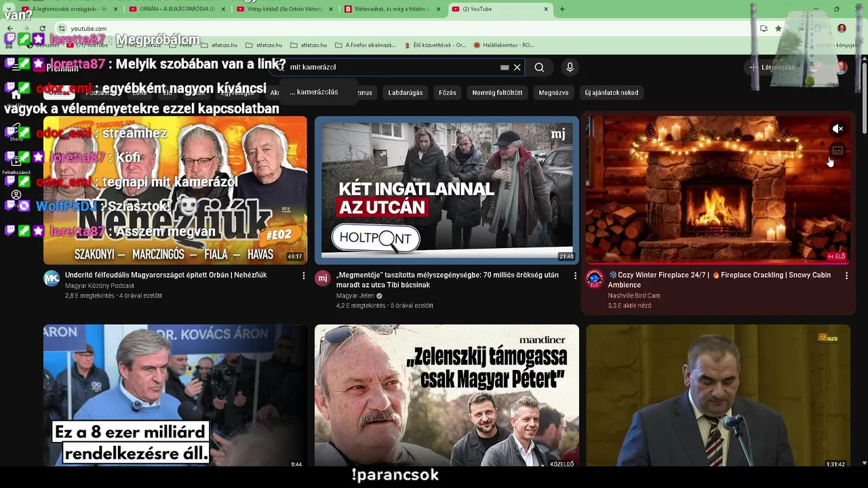Screen dimensions: 868x488
Task: Click the scrollbar down arrow
Action: tap(864, 463)
